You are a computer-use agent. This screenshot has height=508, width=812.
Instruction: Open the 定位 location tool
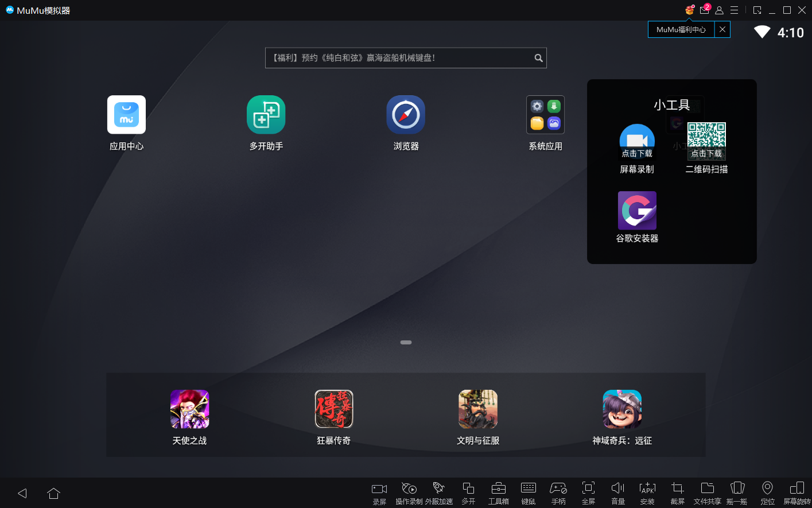click(x=767, y=493)
